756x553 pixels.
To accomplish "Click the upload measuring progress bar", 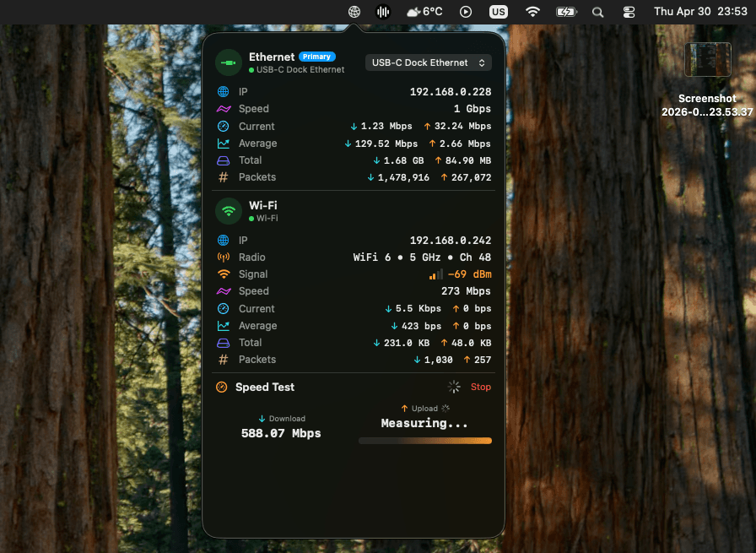I will coord(425,441).
